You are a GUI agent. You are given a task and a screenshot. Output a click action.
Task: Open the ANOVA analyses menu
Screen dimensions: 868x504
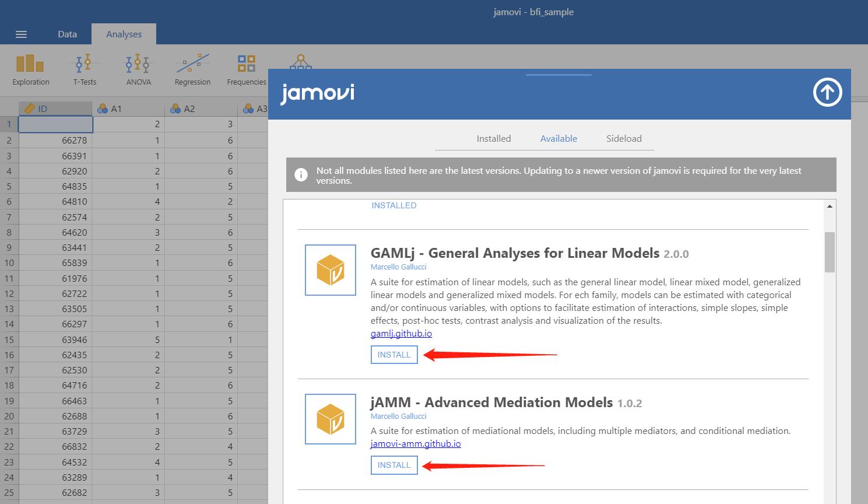(138, 69)
